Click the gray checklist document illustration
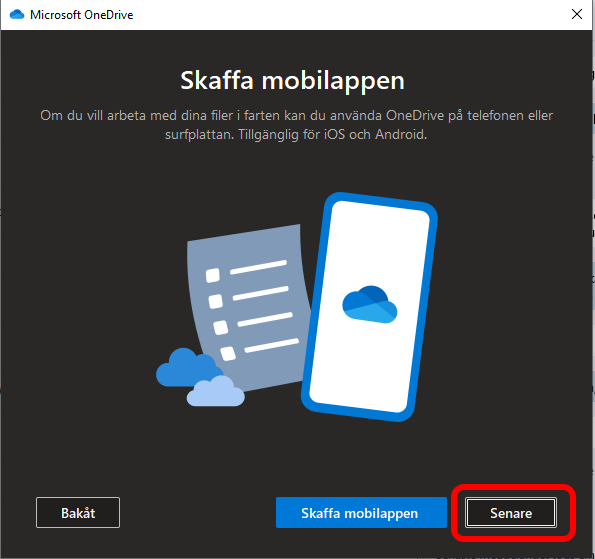595x559 pixels. pos(247,307)
